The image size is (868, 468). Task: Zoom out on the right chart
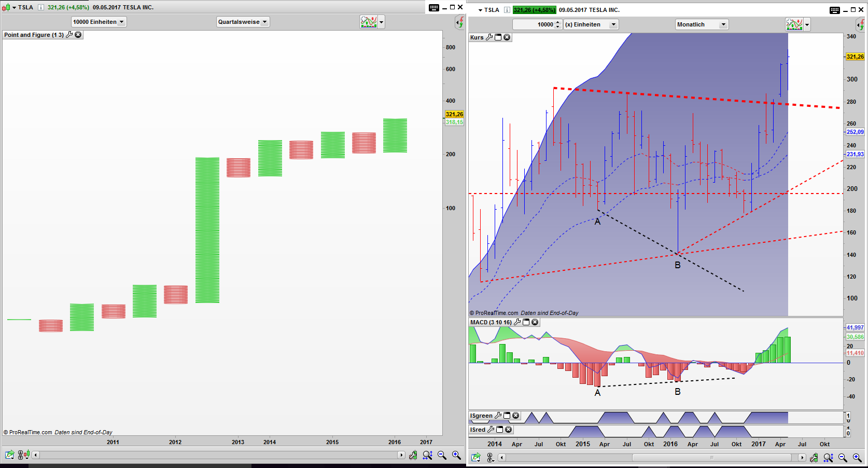843,458
